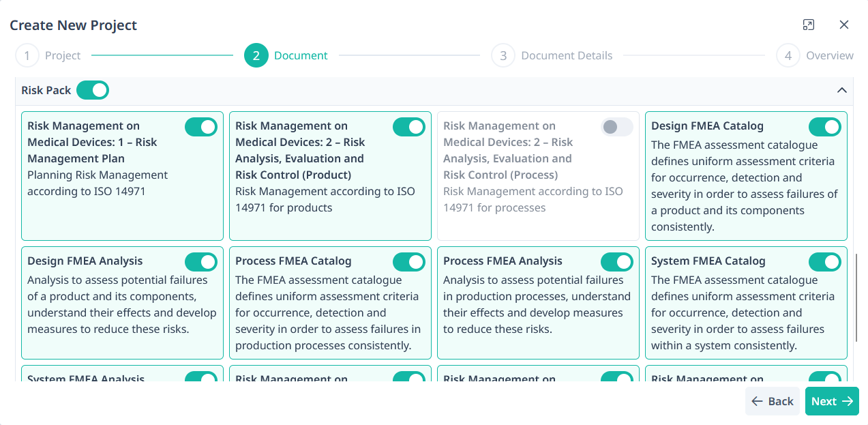Open step 4 Overview
The width and height of the screenshot is (868, 425).
[x=788, y=56]
